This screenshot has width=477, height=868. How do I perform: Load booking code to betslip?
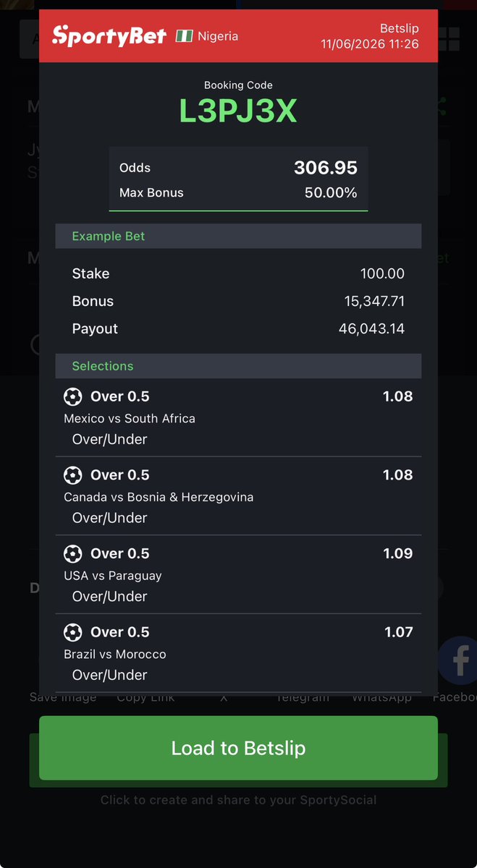click(238, 748)
